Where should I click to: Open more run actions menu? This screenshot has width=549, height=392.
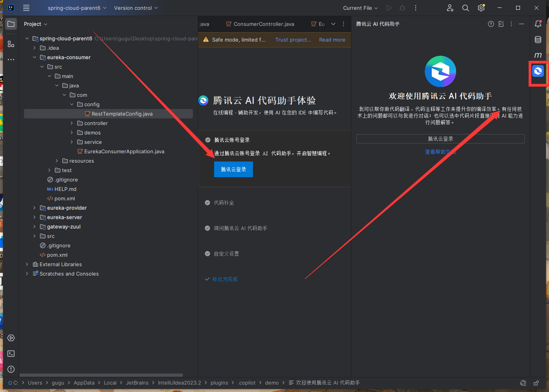tap(416, 8)
